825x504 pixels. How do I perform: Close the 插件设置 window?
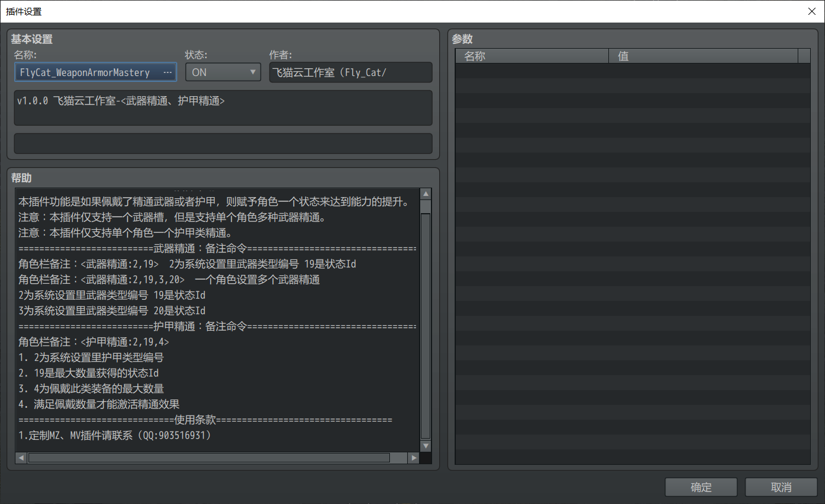click(811, 11)
